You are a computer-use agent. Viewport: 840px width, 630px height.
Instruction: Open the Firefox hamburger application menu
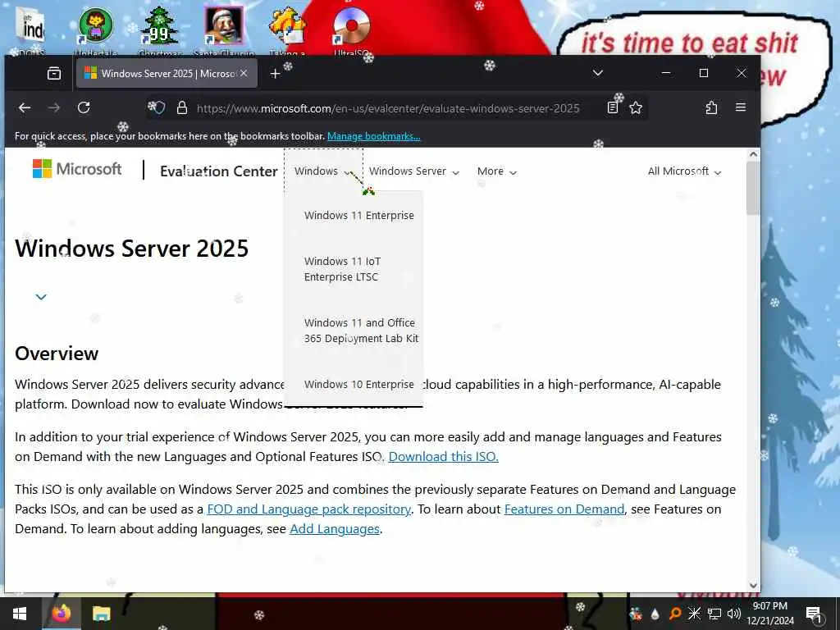pos(741,107)
